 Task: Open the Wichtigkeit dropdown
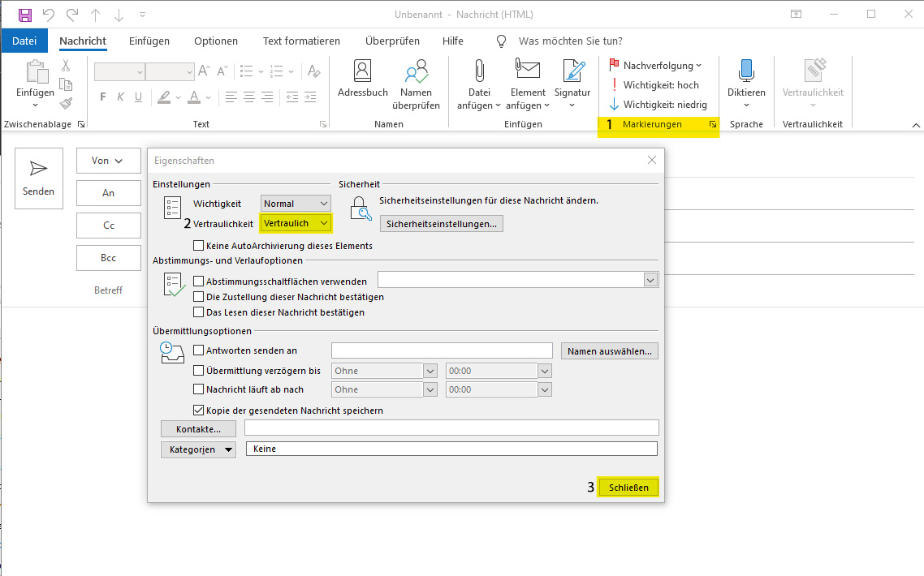[x=296, y=203]
